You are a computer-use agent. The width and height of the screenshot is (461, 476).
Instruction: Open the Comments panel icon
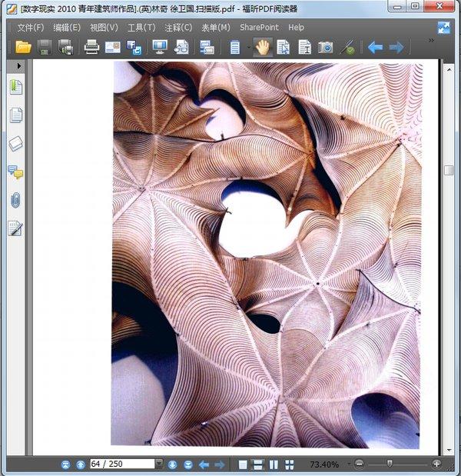[15, 171]
